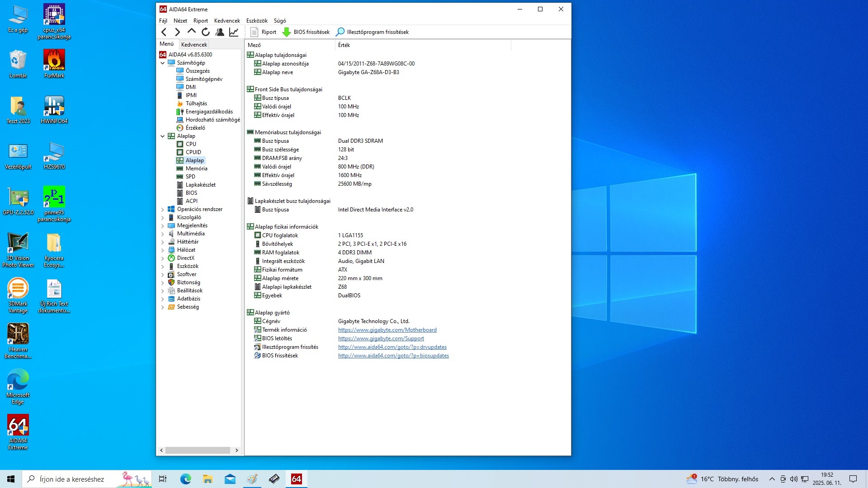
Task: Open Kedvencek menu in menu bar
Action: pyautogui.click(x=227, y=21)
